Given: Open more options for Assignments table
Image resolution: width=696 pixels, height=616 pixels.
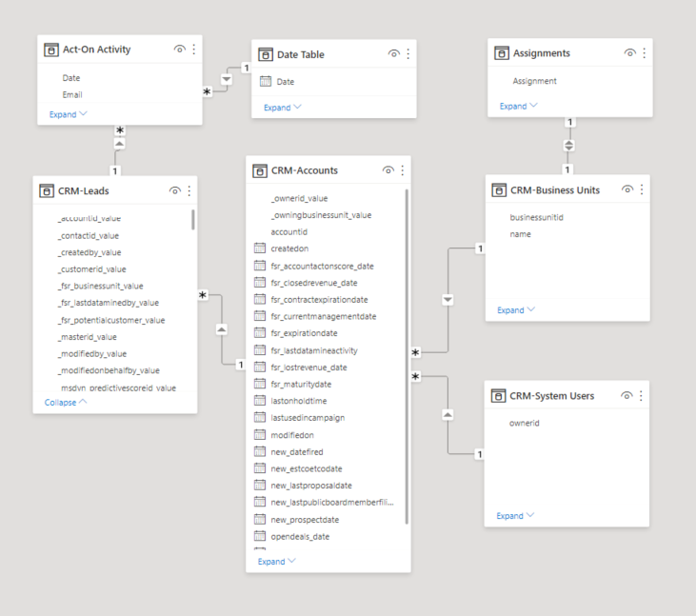Looking at the screenshot, I should [644, 53].
